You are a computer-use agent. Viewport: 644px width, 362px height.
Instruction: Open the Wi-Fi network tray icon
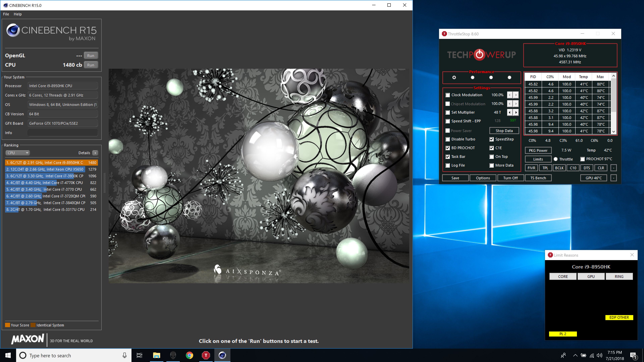[x=592, y=355]
